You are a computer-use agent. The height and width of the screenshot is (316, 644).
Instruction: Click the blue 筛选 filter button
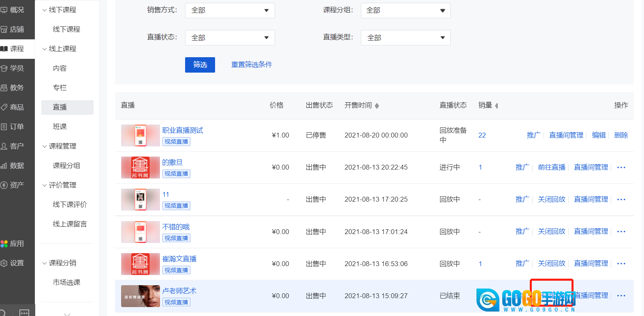click(x=200, y=65)
